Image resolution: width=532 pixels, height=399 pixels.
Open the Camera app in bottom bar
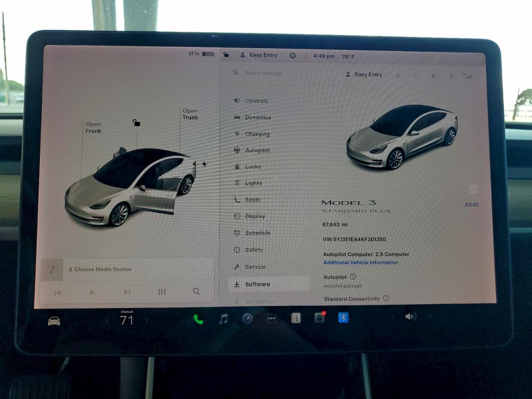click(247, 319)
